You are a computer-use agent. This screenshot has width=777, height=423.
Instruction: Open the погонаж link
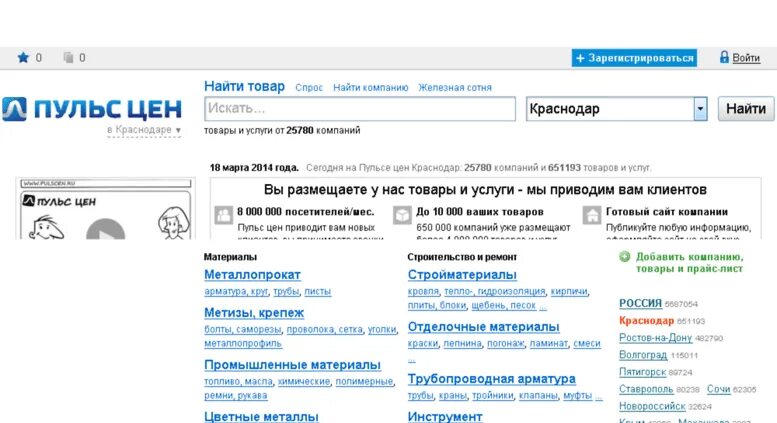click(x=505, y=343)
